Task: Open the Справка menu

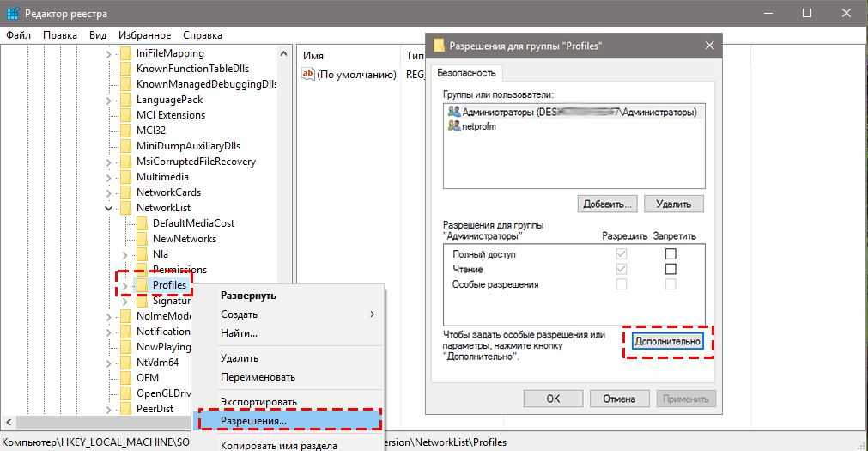Action: tap(203, 35)
